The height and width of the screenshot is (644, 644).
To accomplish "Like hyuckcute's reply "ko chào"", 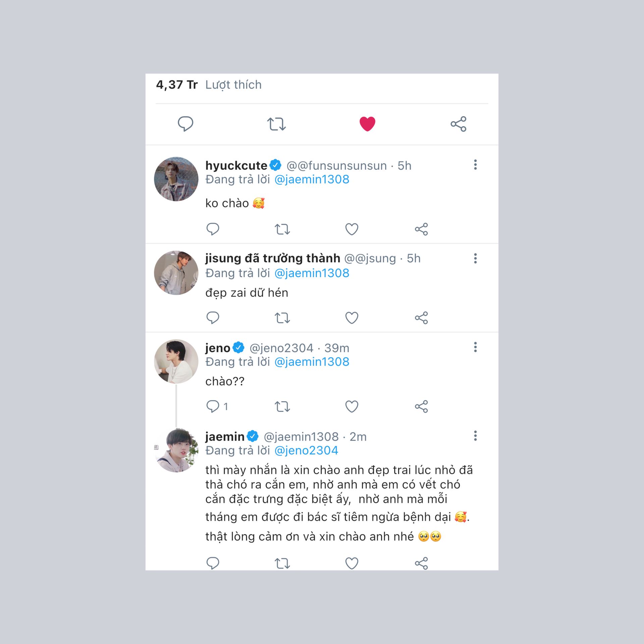I will [352, 229].
